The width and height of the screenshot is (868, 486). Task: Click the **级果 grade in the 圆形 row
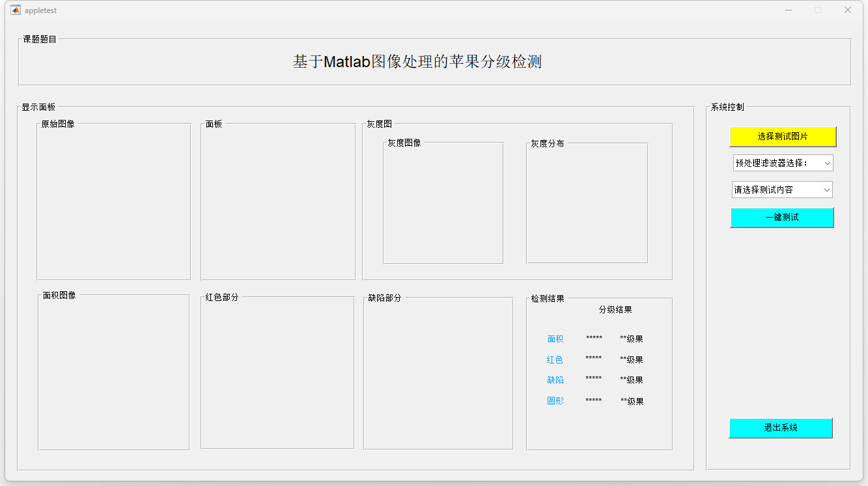pyautogui.click(x=632, y=401)
